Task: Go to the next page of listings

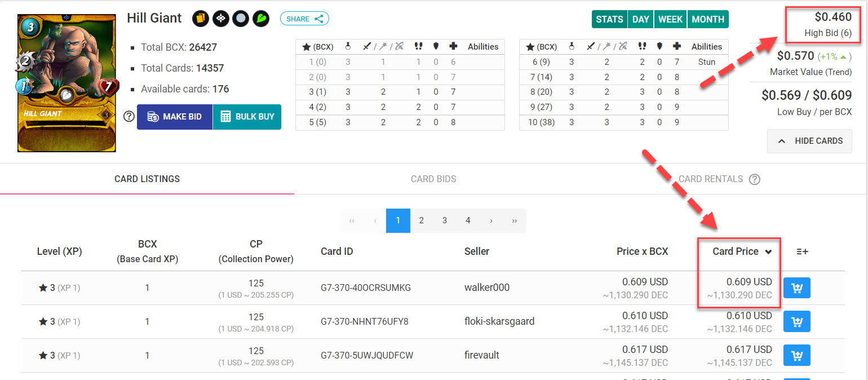Action: [x=491, y=220]
